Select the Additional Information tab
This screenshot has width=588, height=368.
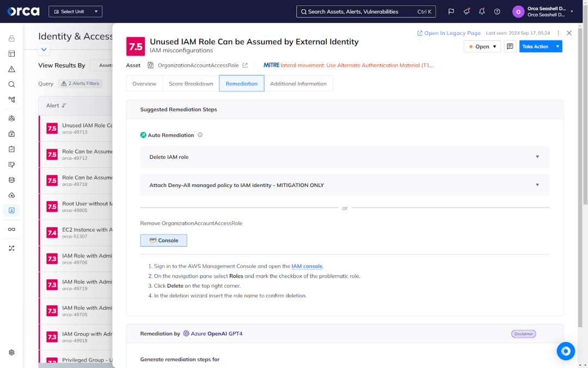(x=298, y=84)
